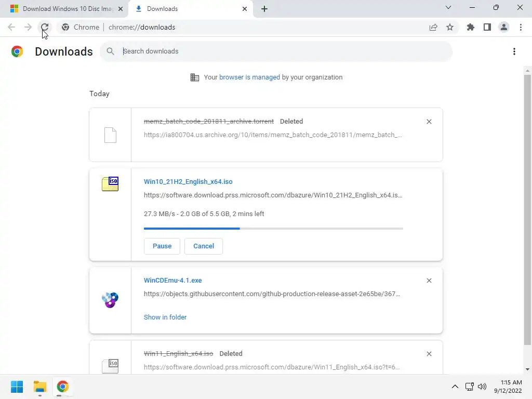Click the deleted torrent blank file icon
The width and height of the screenshot is (532, 399).
click(x=110, y=135)
